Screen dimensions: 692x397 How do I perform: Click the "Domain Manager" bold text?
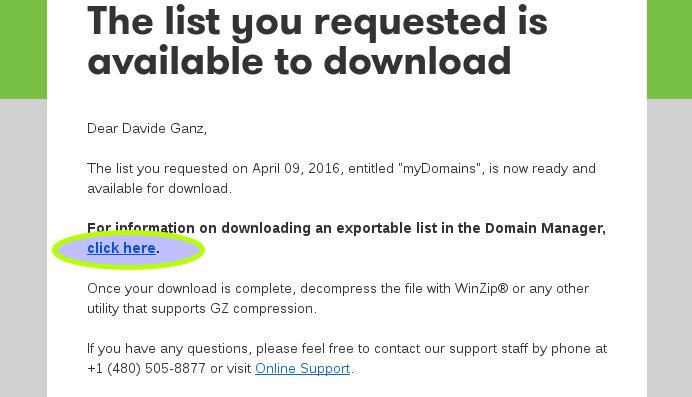pos(545,228)
